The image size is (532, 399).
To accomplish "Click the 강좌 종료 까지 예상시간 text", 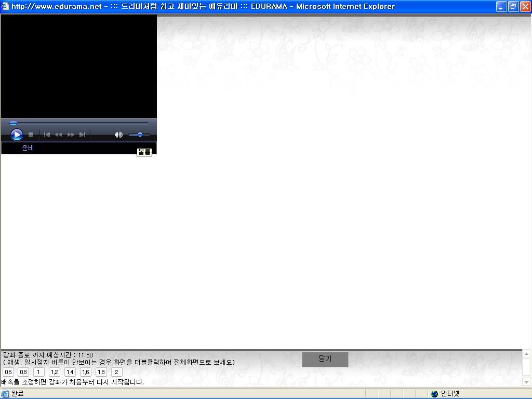I will point(48,355).
